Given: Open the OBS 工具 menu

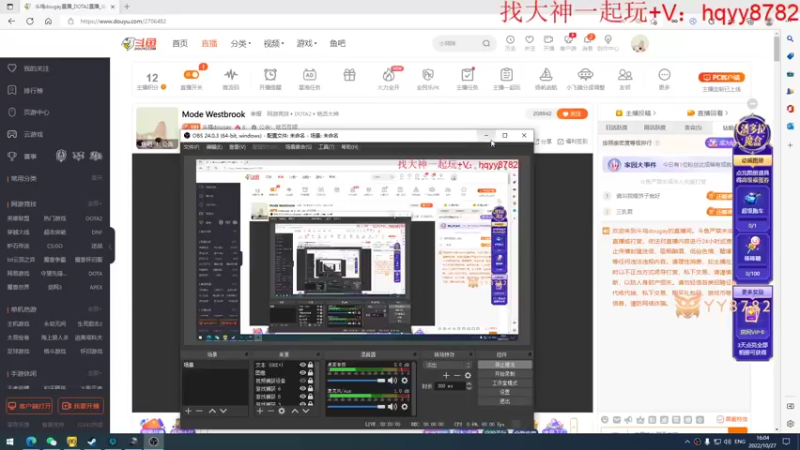Looking at the screenshot, I should point(326,147).
